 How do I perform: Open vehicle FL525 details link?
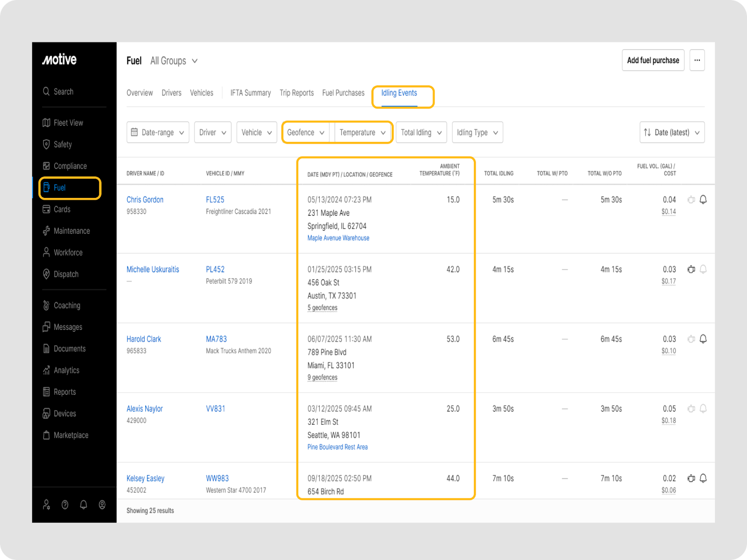click(x=215, y=200)
